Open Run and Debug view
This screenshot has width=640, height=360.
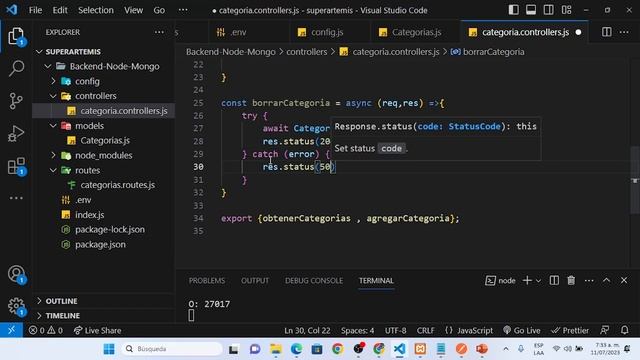click(16, 134)
